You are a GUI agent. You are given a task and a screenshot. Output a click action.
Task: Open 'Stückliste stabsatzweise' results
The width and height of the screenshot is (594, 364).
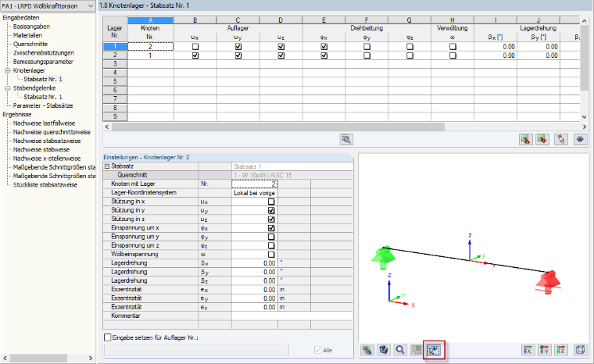click(45, 185)
